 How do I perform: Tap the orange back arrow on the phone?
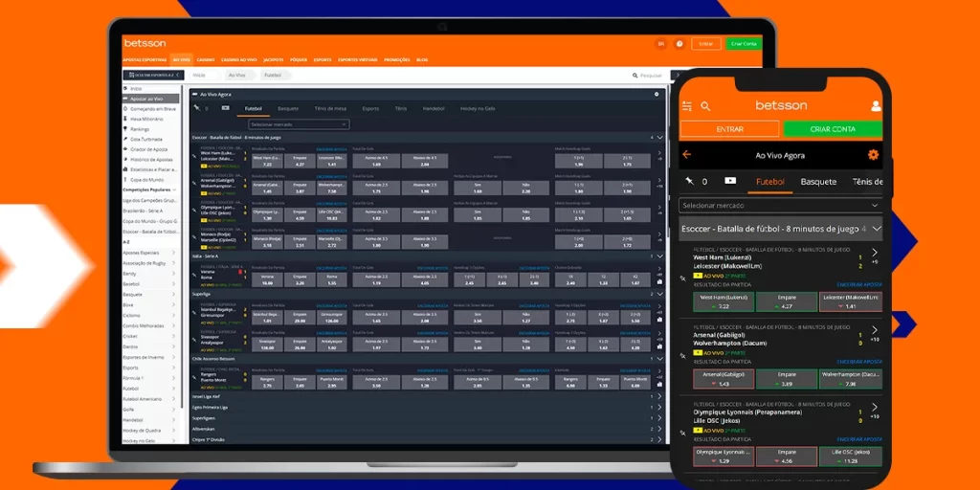point(687,154)
